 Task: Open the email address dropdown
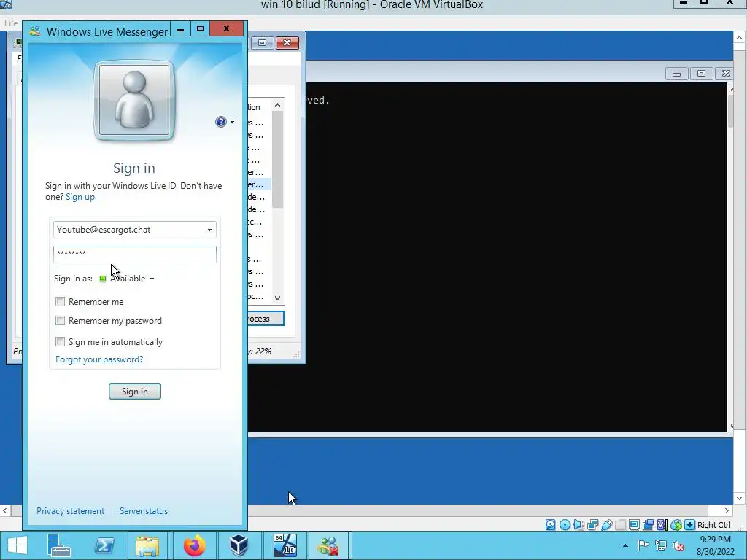[209, 230]
